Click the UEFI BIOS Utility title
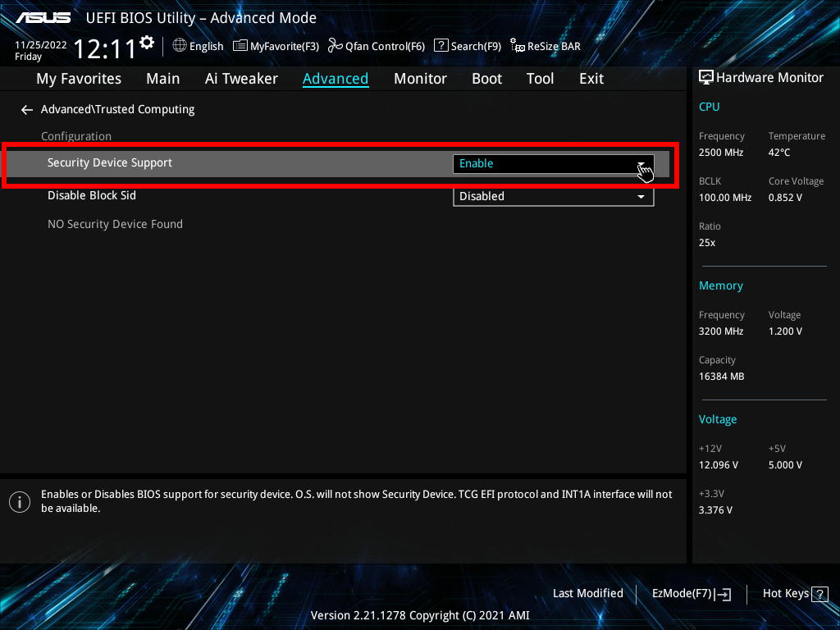Screen dimensions: 840x630 click(201, 18)
